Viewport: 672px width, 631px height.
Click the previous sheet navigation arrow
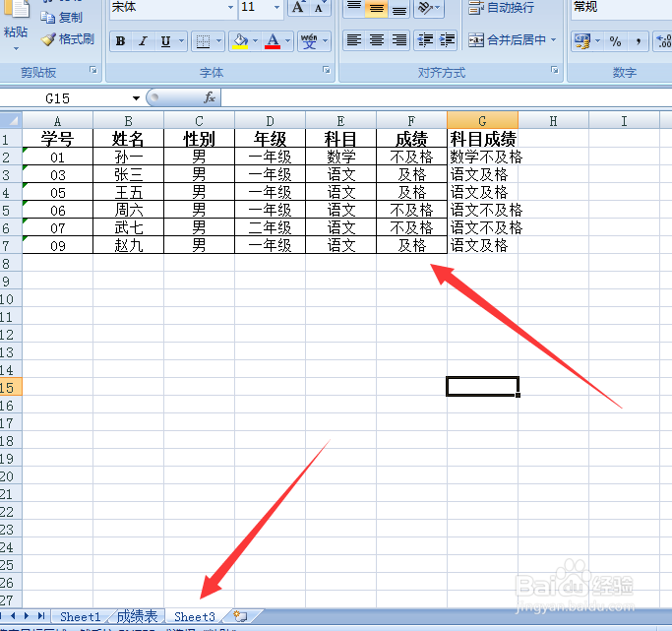(14, 616)
